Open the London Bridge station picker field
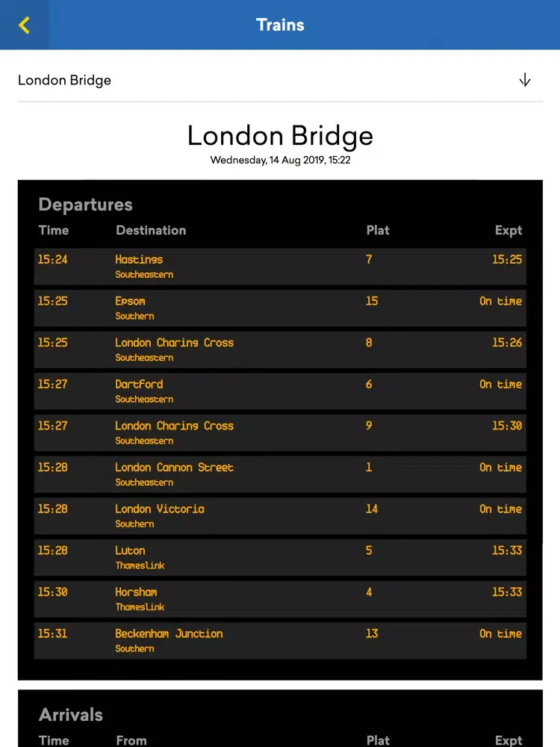 pos(269,80)
